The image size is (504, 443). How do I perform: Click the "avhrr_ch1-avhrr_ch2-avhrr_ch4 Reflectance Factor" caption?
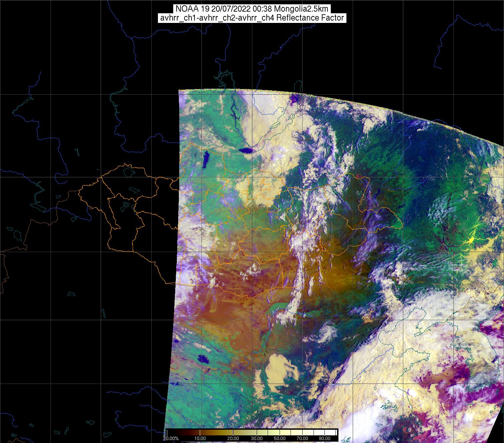252,18
